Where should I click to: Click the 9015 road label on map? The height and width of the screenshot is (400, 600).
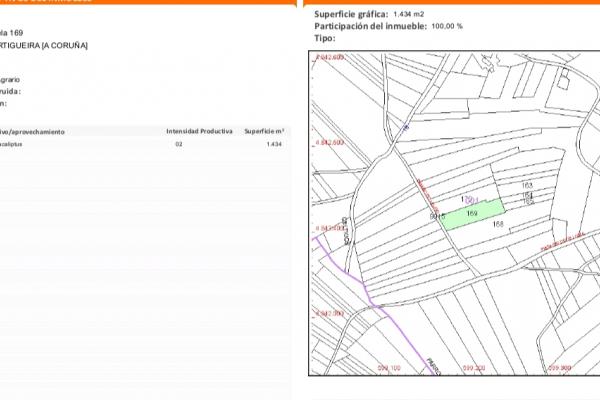(436, 214)
